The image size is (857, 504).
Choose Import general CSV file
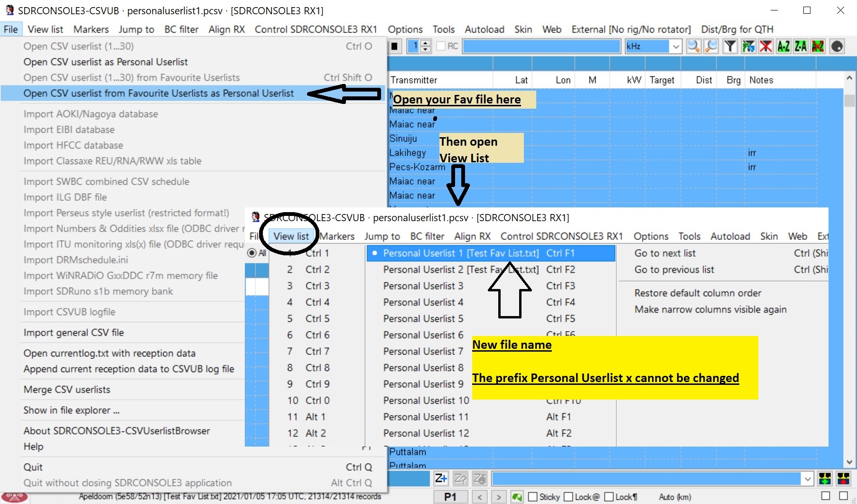pos(74,333)
